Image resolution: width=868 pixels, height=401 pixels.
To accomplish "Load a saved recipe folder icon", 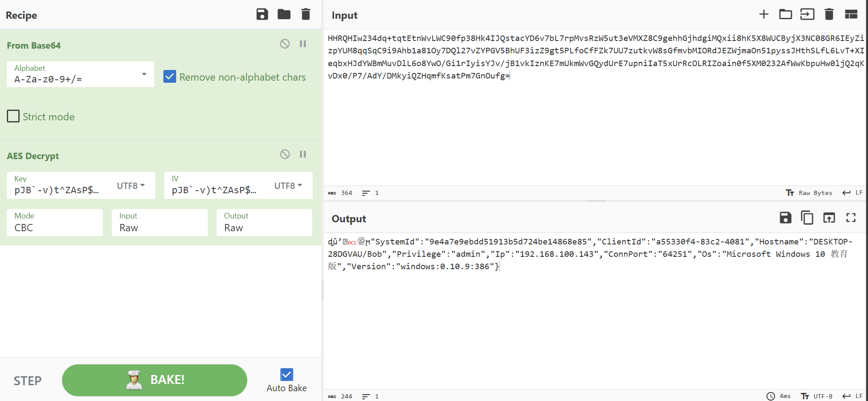I will pos(284,14).
